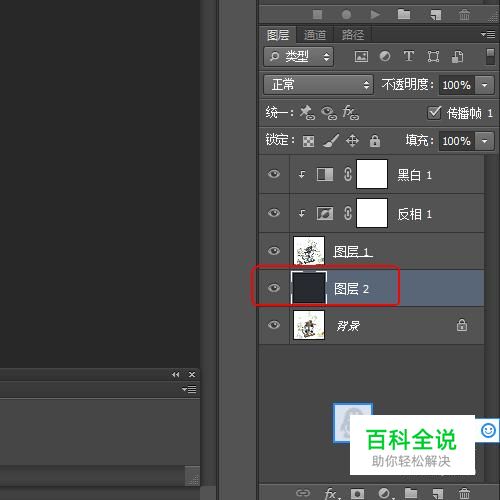Switch to the 通道 tab
The height and width of the screenshot is (500, 500).
[315, 35]
